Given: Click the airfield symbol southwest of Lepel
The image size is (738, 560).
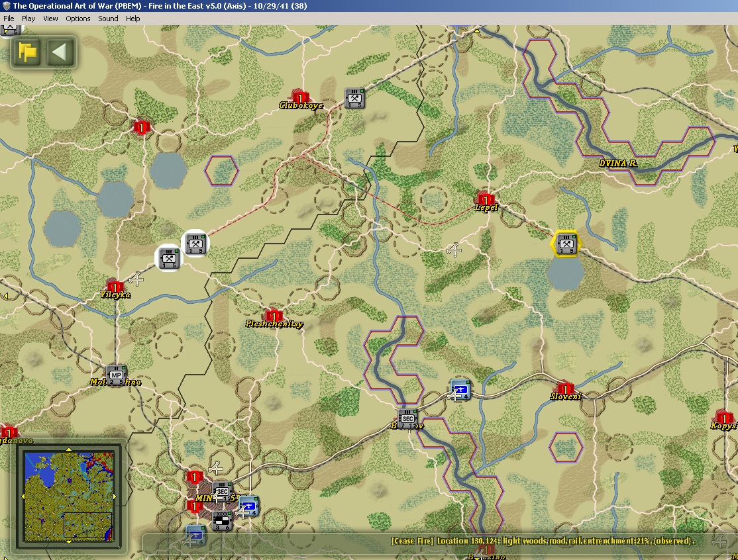Looking at the screenshot, I should click(454, 250).
